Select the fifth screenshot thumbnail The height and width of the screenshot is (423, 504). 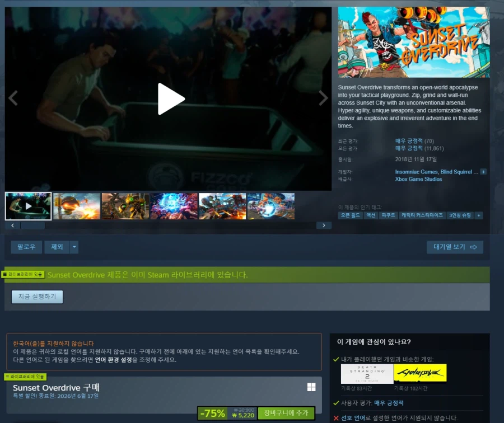coord(222,206)
